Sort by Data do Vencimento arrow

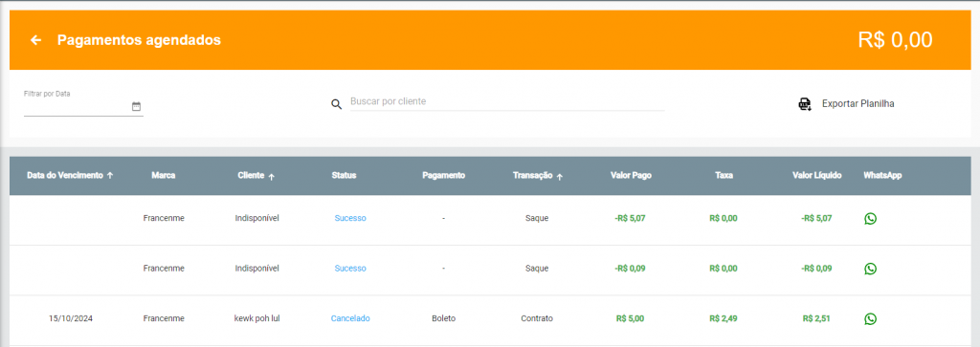pos(110,176)
